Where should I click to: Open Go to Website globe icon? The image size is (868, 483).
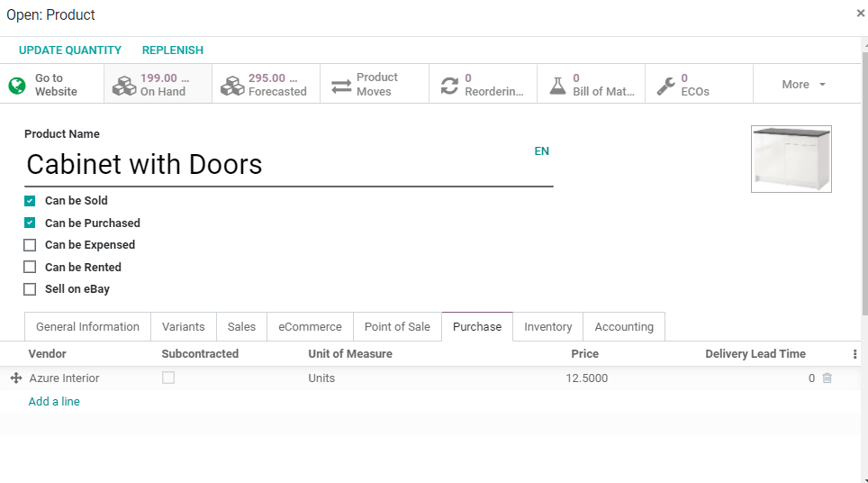click(x=17, y=85)
